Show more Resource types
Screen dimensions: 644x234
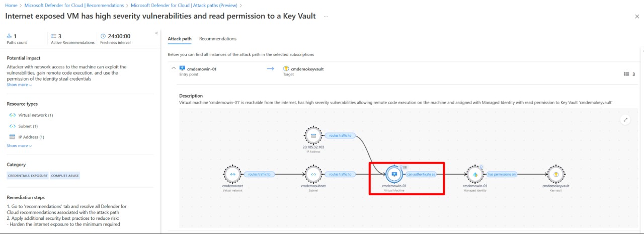[x=19, y=146]
